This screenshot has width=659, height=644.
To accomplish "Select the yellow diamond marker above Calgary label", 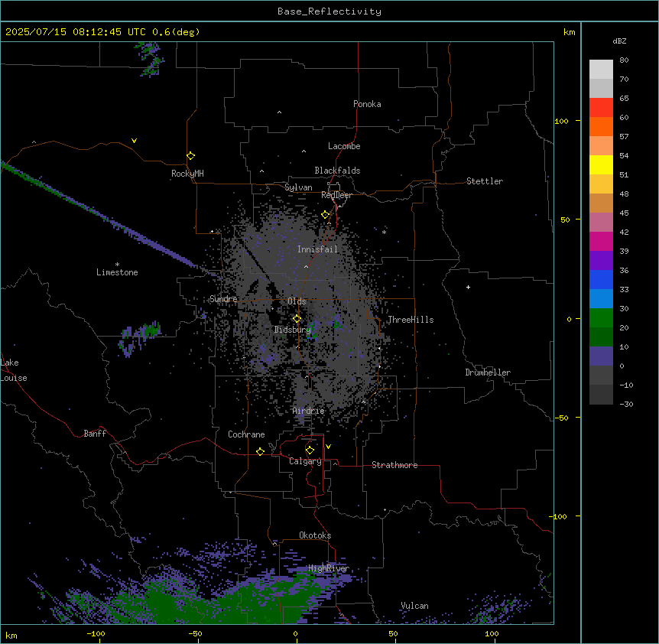I will (310, 450).
